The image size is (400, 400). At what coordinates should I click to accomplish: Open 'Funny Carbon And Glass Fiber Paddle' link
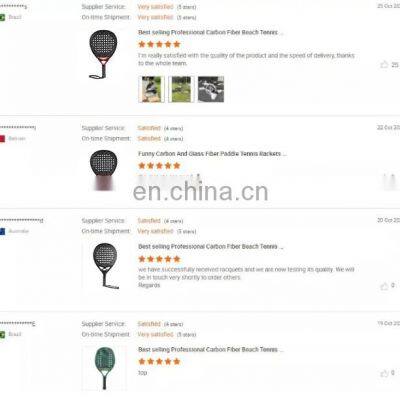point(212,154)
